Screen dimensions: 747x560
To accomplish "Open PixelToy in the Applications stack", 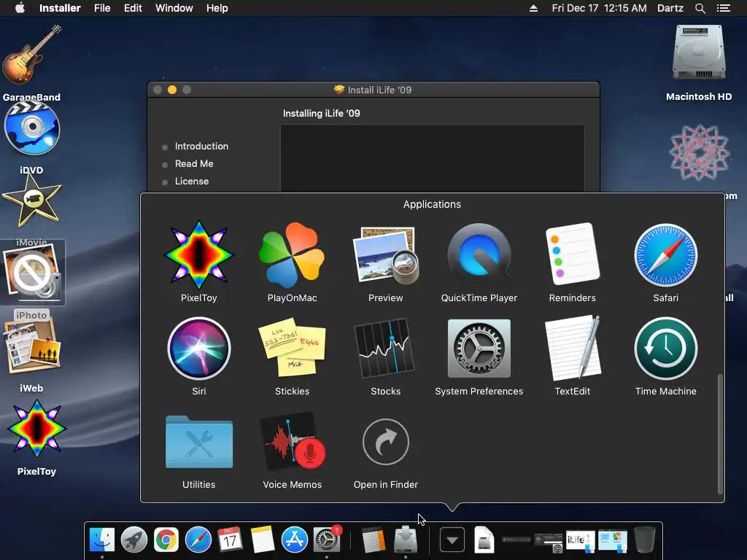I will pos(198,256).
